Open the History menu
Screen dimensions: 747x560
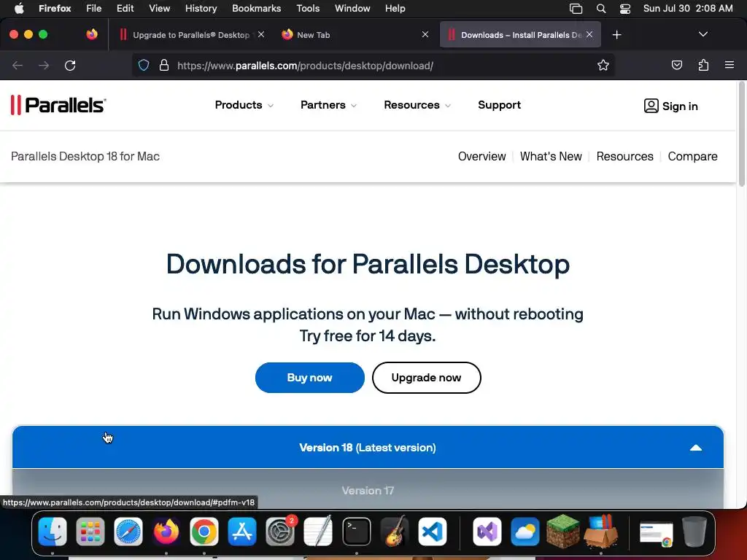pyautogui.click(x=201, y=8)
